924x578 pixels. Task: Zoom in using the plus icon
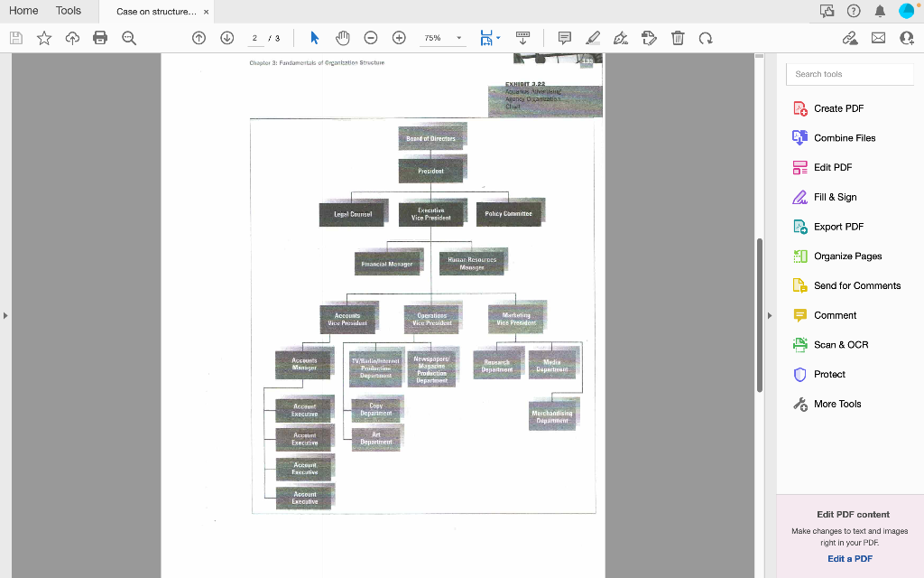tap(398, 38)
